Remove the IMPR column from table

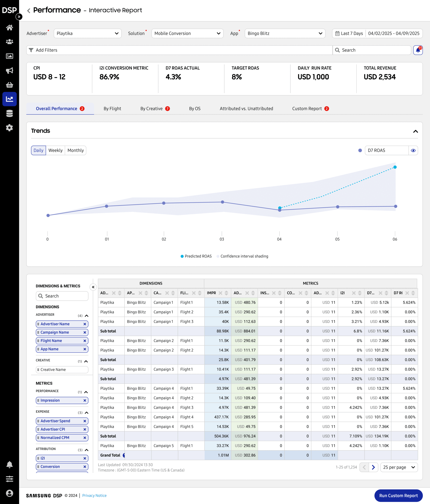(220, 293)
